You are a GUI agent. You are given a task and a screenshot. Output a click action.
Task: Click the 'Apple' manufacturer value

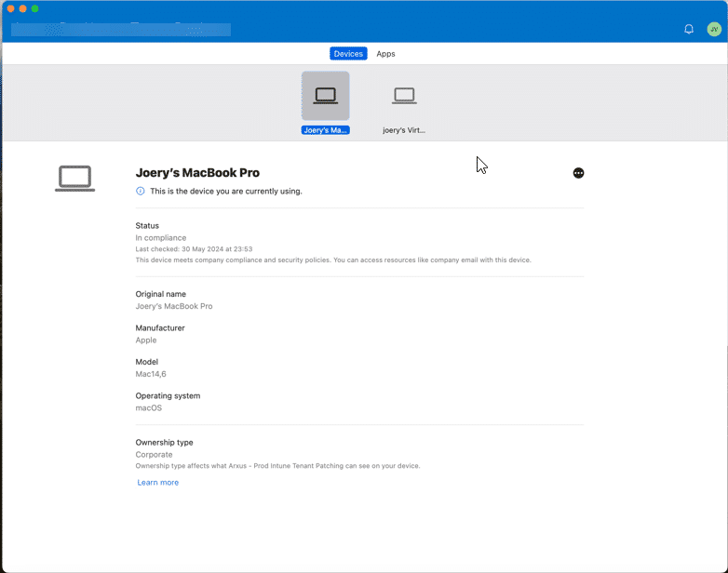coord(146,340)
